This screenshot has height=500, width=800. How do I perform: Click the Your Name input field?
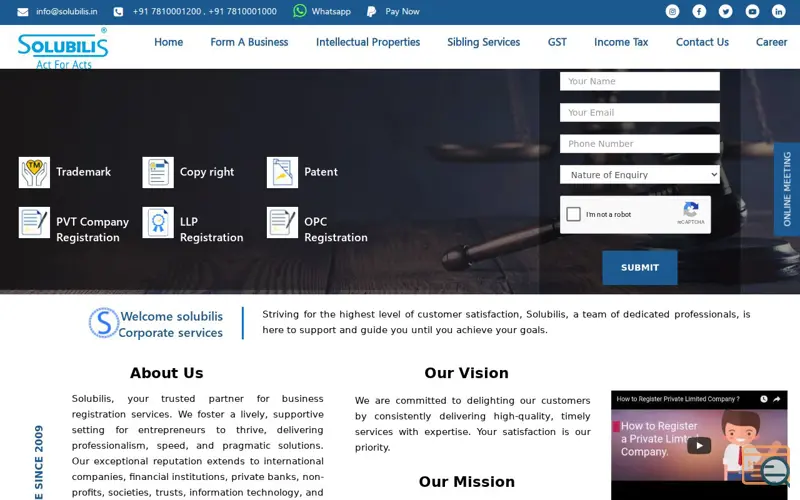tap(640, 81)
